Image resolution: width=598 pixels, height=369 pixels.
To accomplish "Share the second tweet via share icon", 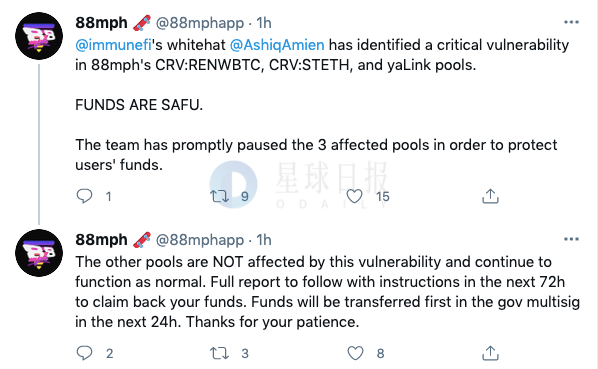I will [490, 353].
